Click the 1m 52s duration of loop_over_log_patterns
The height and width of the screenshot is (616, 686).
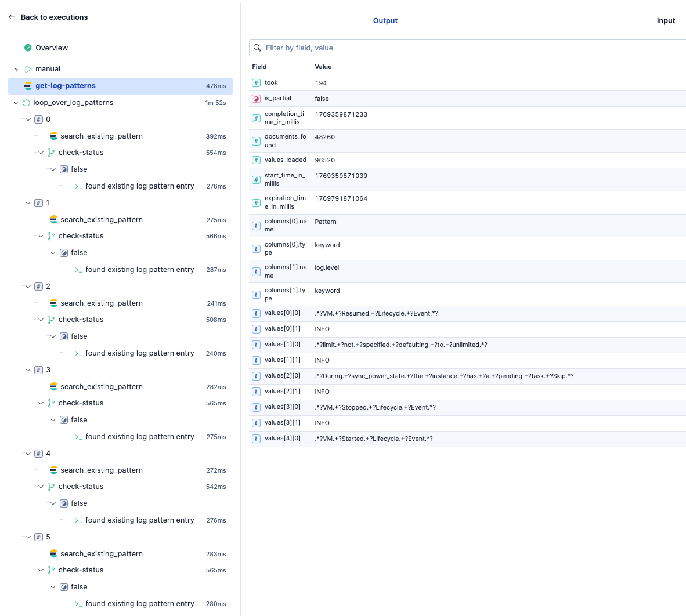pos(215,103)
